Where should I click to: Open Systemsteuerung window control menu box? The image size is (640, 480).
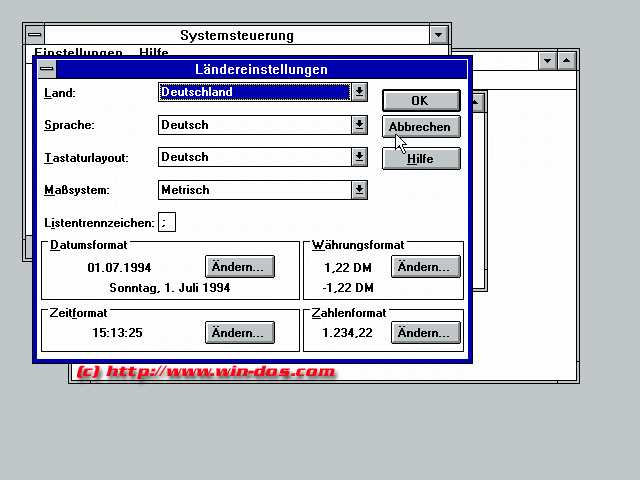click(x=34, y=35)
